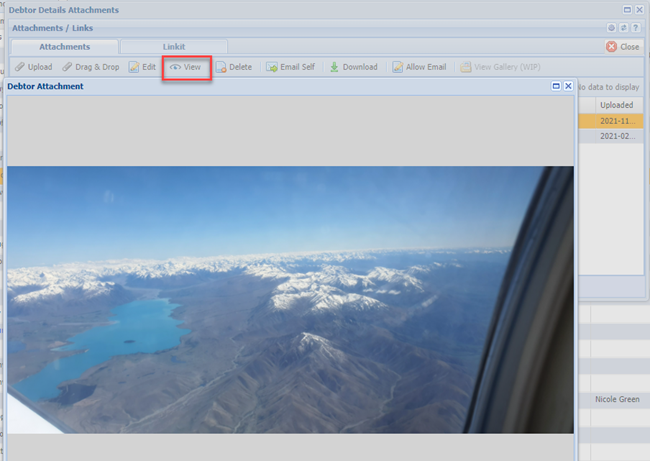Close the Debtor Attachment preview window

click(x=568, y=87)
